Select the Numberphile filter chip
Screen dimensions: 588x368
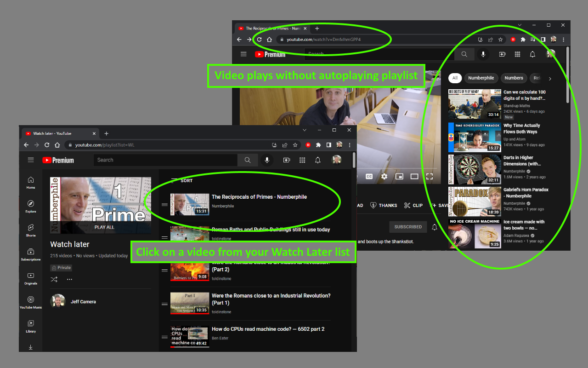coord(481,78)
